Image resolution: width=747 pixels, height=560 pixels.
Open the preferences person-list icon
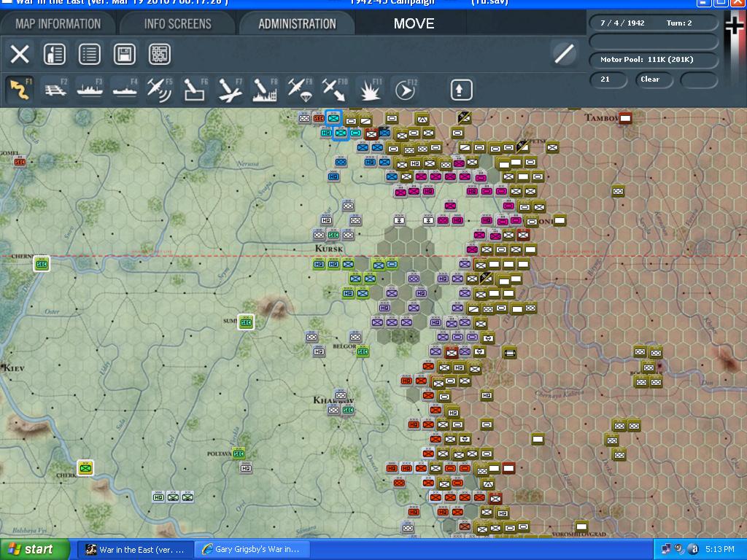pyautogui.click(x=54, y=54)
